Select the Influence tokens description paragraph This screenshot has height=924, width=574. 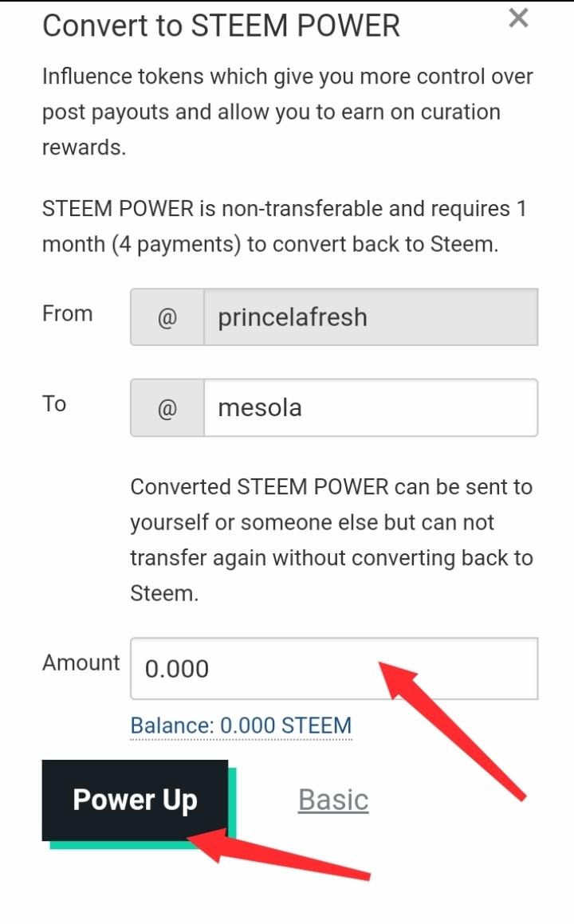point(287,112)
